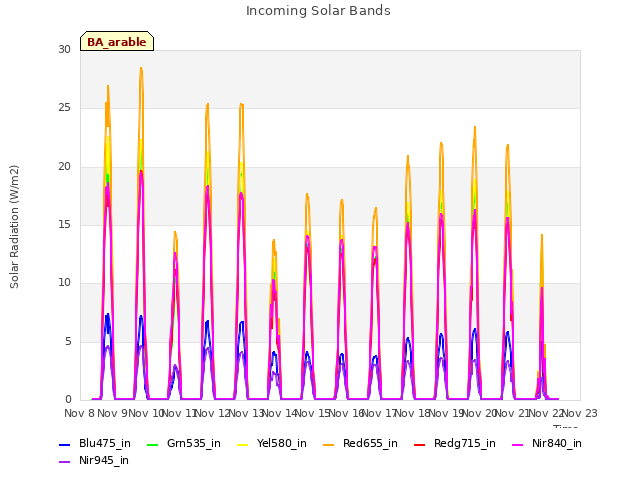Click the purple Nir945_in legend swatch
Screen dimensions: 640x480
64,462
